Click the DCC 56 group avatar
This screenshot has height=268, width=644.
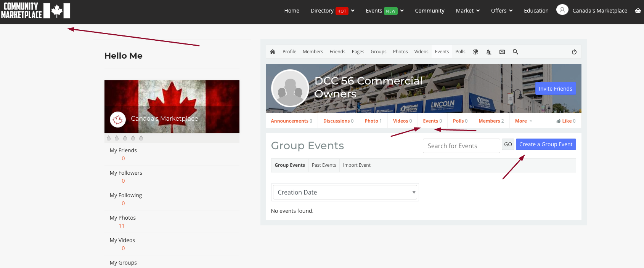click(x=290, y=88)
